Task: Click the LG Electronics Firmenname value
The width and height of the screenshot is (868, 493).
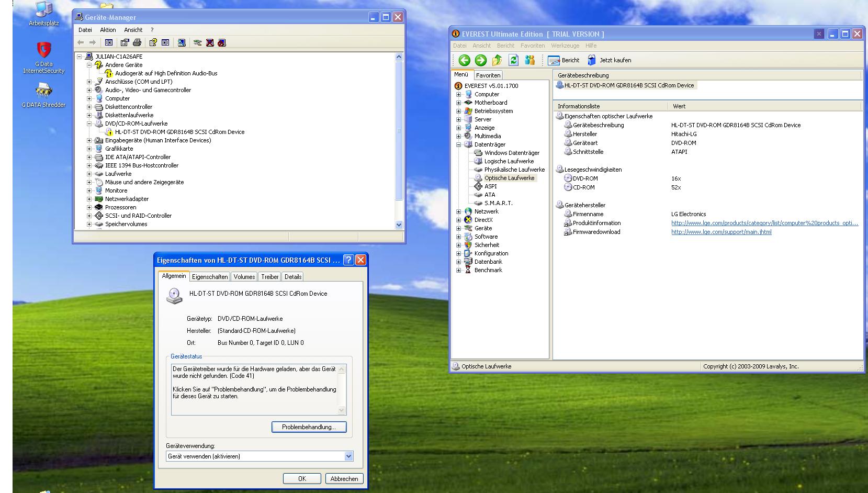Action: click(x=689, y=214)
